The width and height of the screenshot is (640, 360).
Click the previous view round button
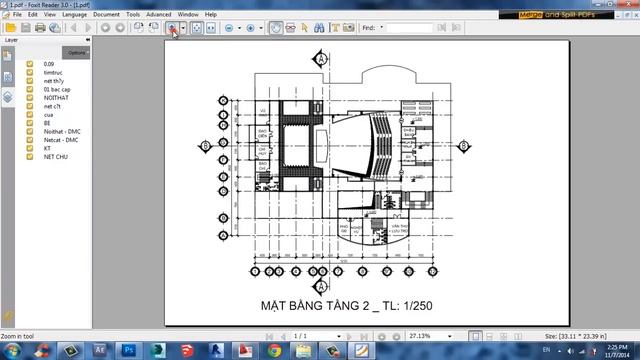tap(105, 28)
